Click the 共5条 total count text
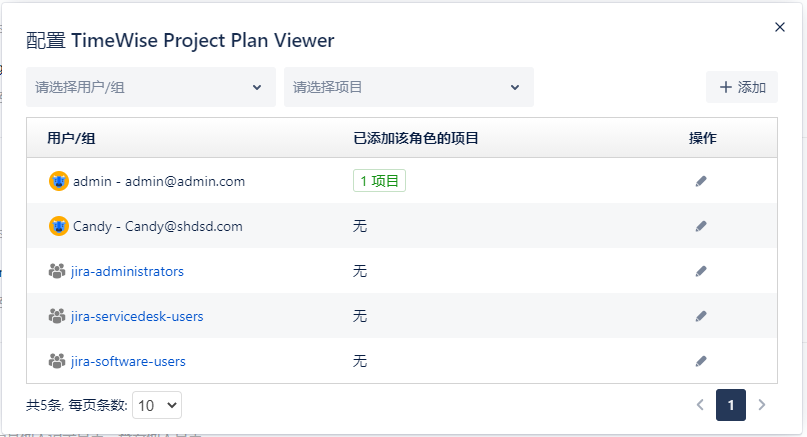807x437 pixels. [44, 406]
